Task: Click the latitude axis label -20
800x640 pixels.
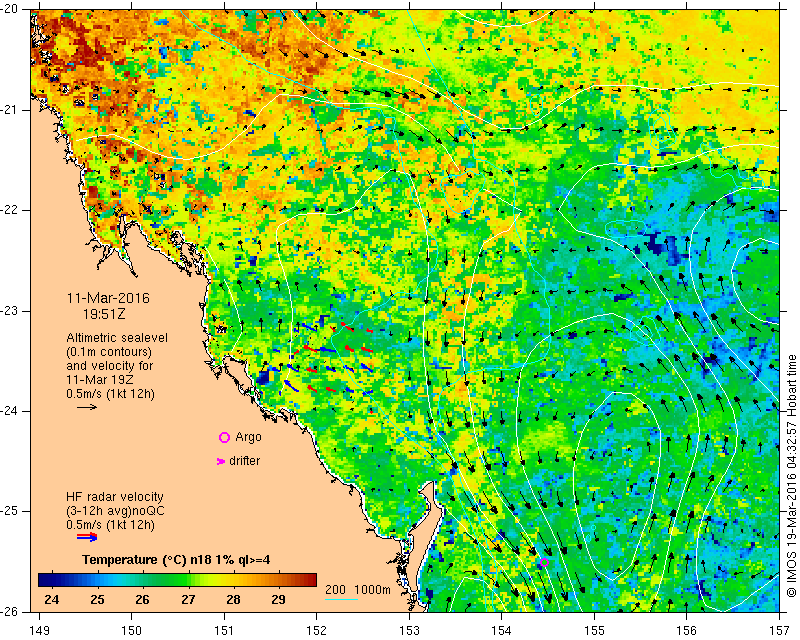Action: (x=10, y=9)
